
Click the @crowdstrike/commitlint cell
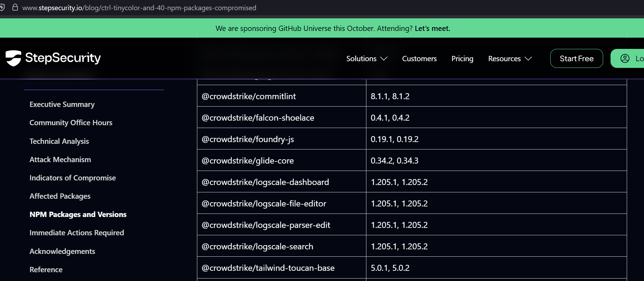tap(281, 96)
